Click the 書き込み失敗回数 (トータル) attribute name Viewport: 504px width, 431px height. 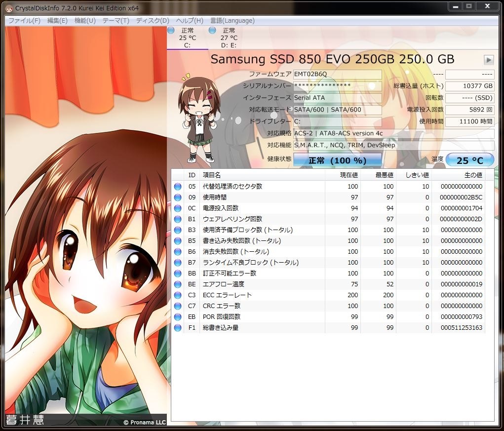(x=242, y=241)
